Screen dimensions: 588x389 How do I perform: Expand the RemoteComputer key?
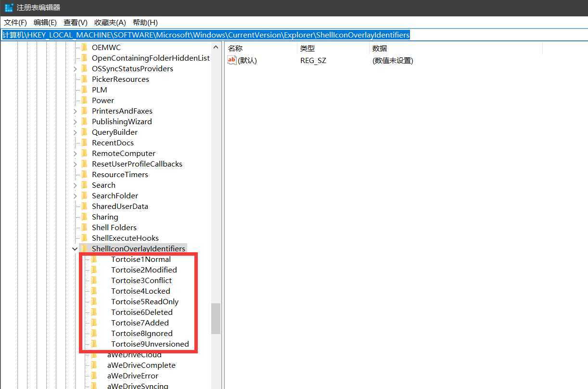tap(75, 154)
